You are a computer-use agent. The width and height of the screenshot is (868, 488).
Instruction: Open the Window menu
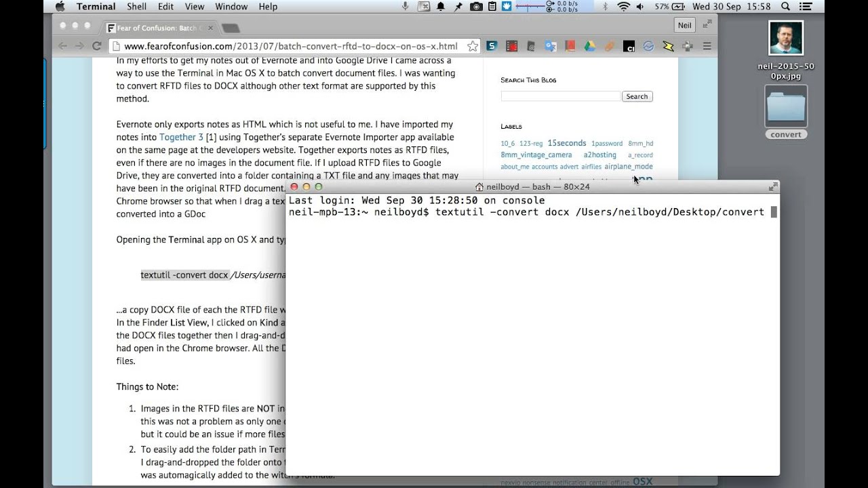click(x=231, y=7)
